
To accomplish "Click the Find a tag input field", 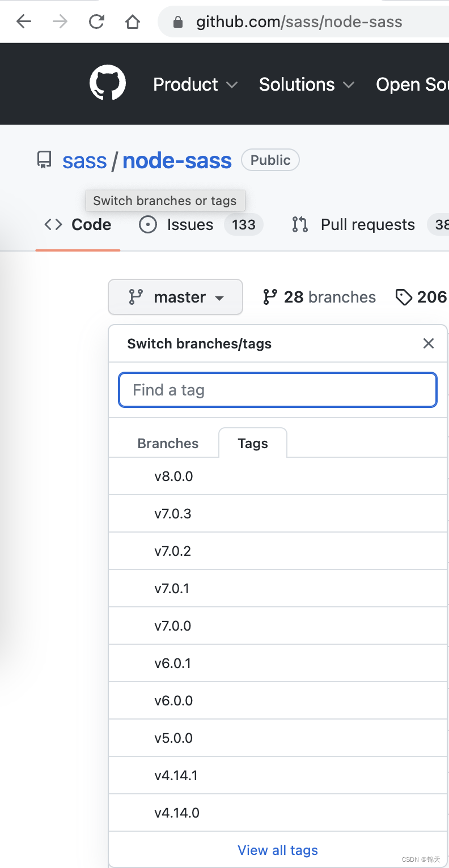I will coord(277,390).
